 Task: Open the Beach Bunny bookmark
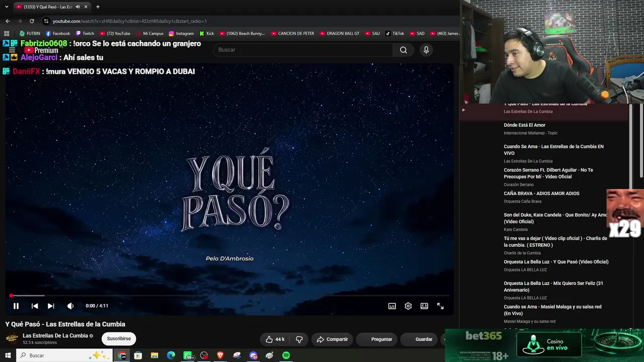(242, 34)
